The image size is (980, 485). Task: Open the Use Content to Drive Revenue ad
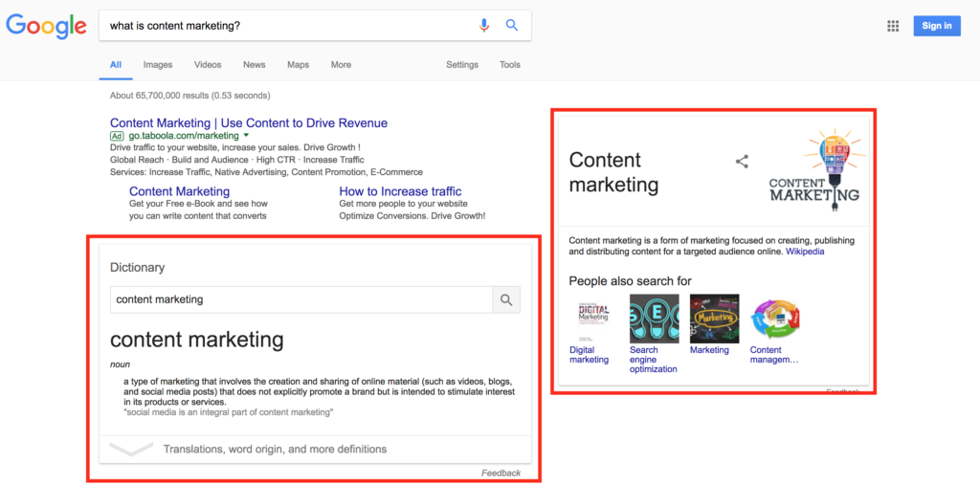[249, 122]
